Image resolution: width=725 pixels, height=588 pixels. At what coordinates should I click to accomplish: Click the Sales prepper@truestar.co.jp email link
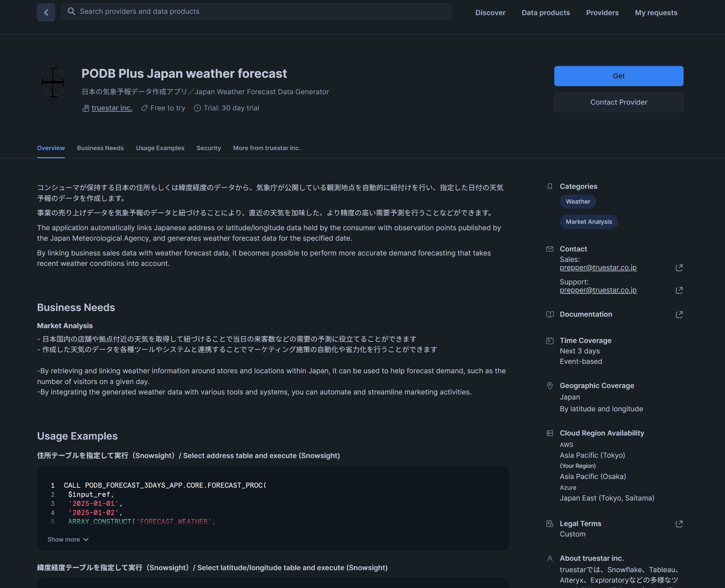pos(598,268)
